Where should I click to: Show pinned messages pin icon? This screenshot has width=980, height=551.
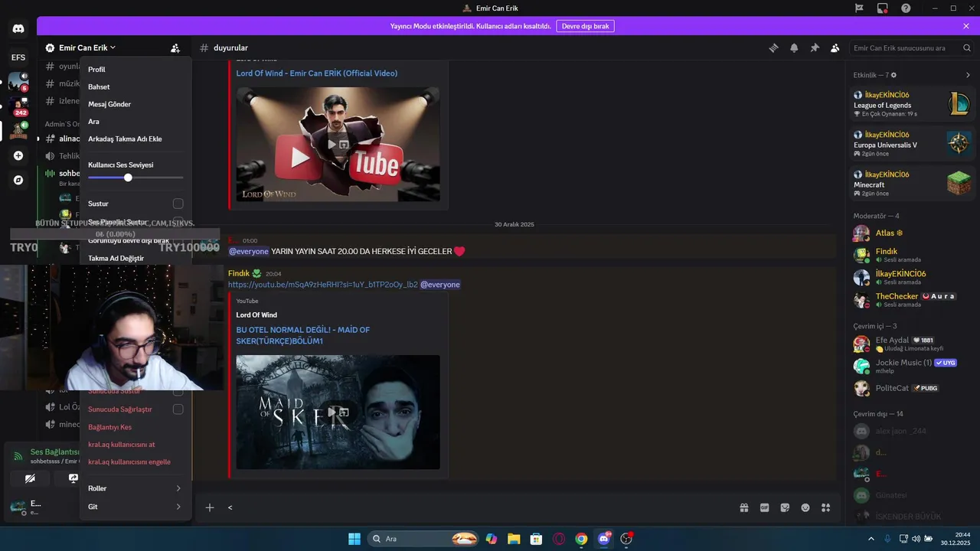[x=815, y=48]
